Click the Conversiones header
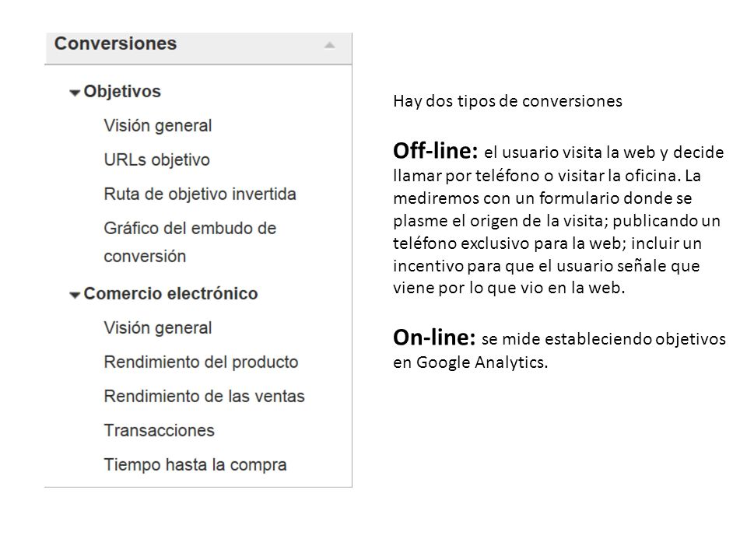 (x=115, y=44)
